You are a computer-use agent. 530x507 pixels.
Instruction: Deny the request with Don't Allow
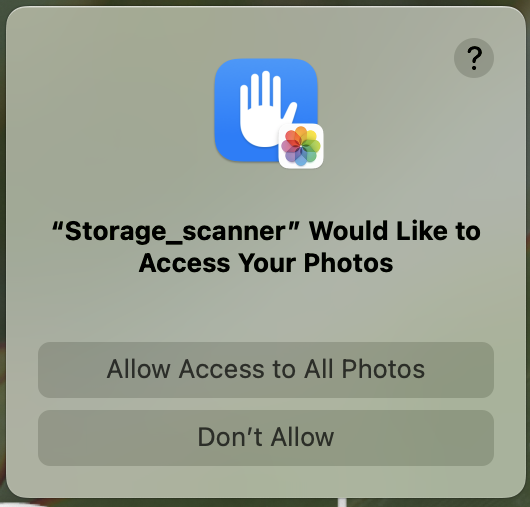[266, 438]
